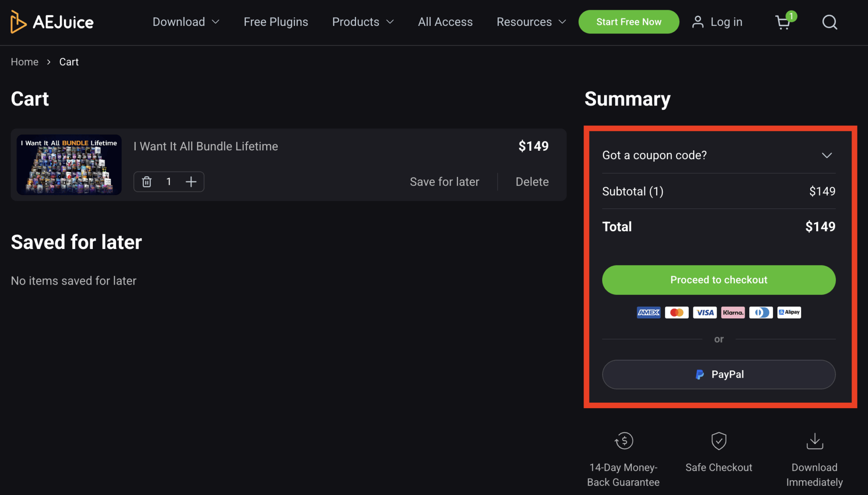Click the Klarna payment icon
Screen dimensions: 868x495
coord(733,312)
